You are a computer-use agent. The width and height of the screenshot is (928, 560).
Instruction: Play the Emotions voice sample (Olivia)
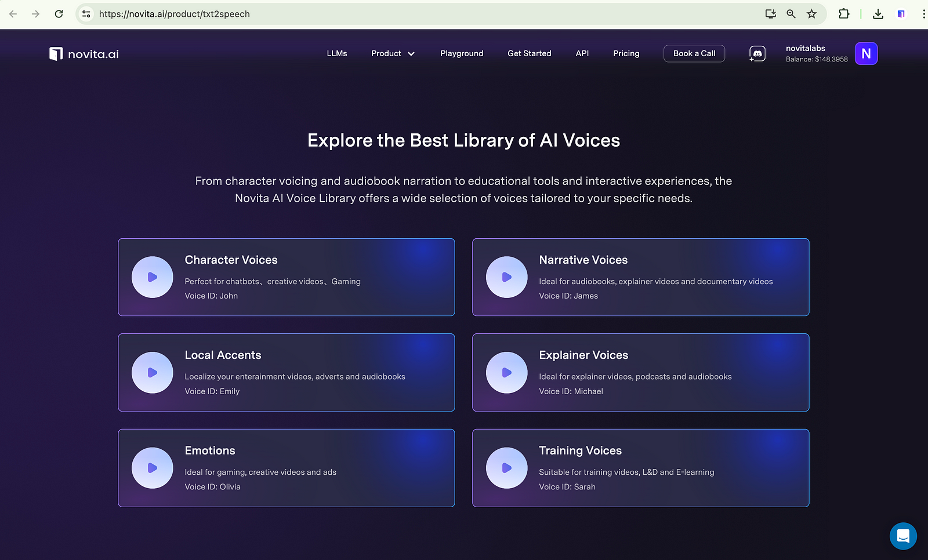click(153, 468)
